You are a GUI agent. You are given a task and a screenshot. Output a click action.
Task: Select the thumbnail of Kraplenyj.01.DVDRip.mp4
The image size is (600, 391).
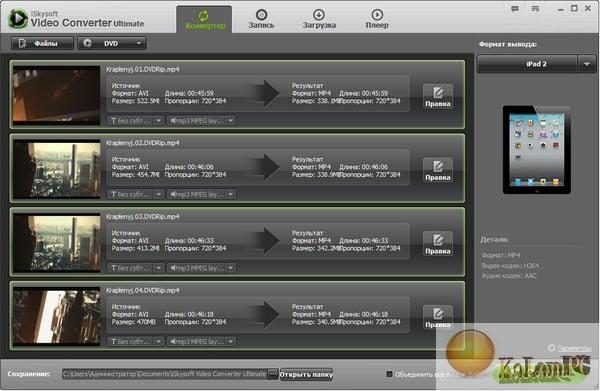(56, 94)
